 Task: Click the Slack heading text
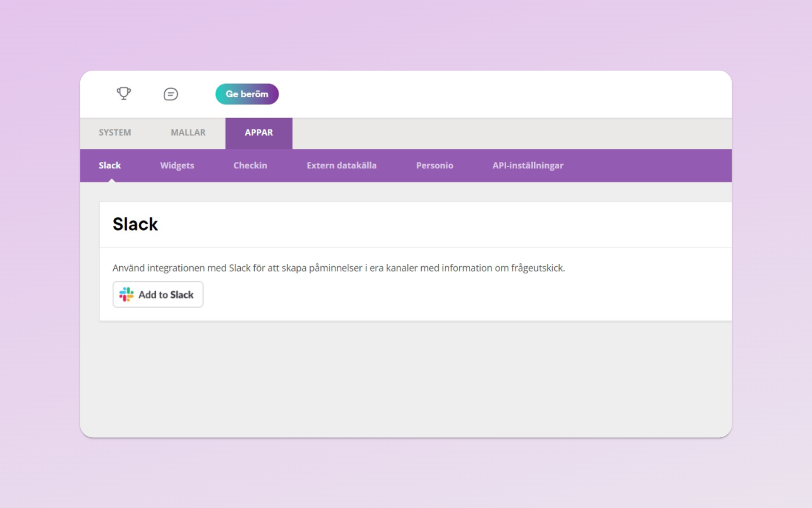(135, 224)
